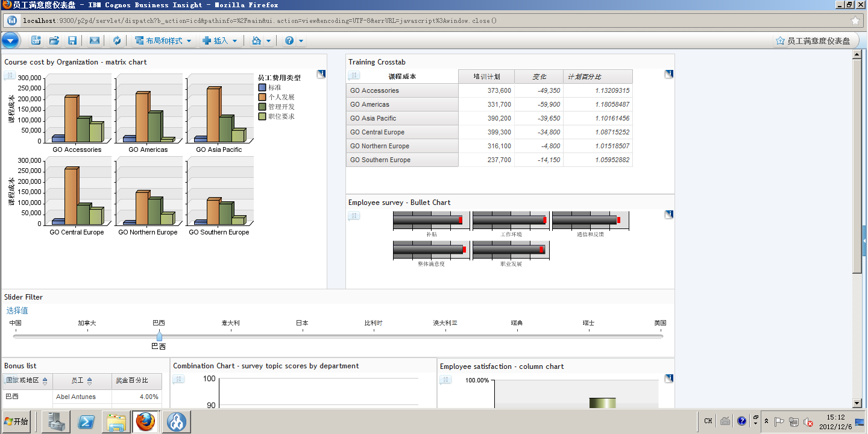868x434 pixels.
Task: Click the GO Southern Europe crosstab row header
Action: [402, 160]
